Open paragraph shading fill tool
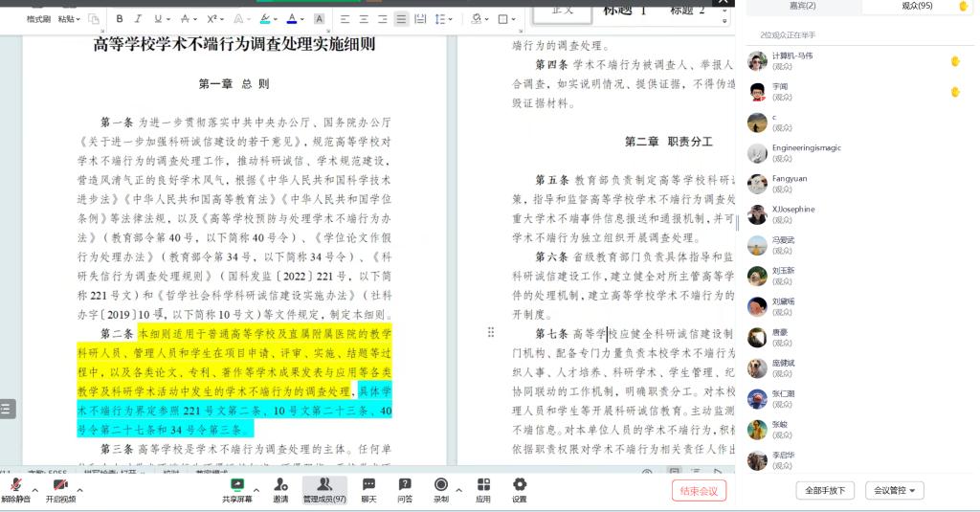Viewport: 980px width, 512px height. pos(479,19)
